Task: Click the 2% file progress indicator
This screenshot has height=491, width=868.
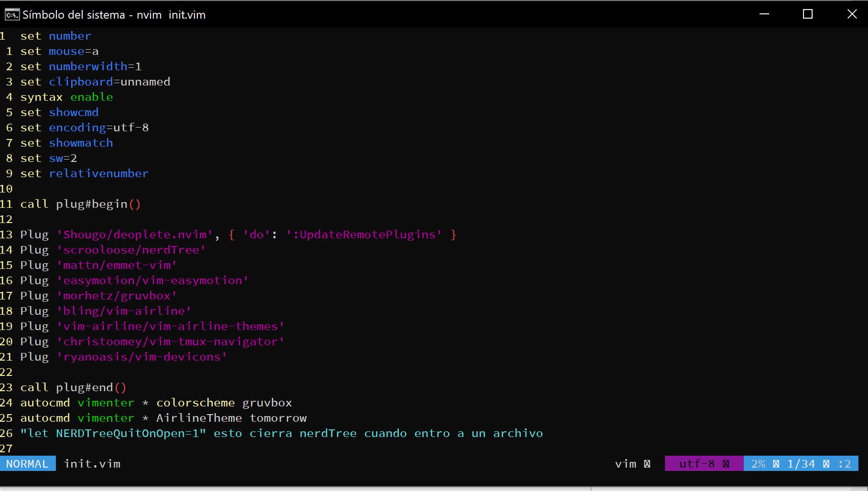Action: coord(759,464)
